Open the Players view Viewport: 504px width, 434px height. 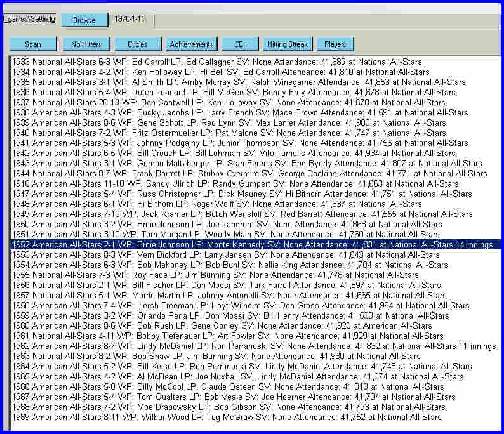tap(335, 44)
